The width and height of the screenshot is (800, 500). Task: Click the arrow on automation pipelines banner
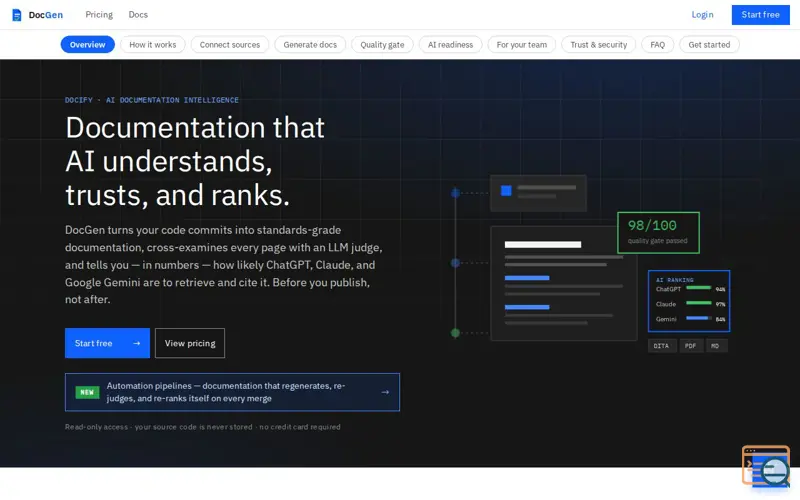[385, 392]
